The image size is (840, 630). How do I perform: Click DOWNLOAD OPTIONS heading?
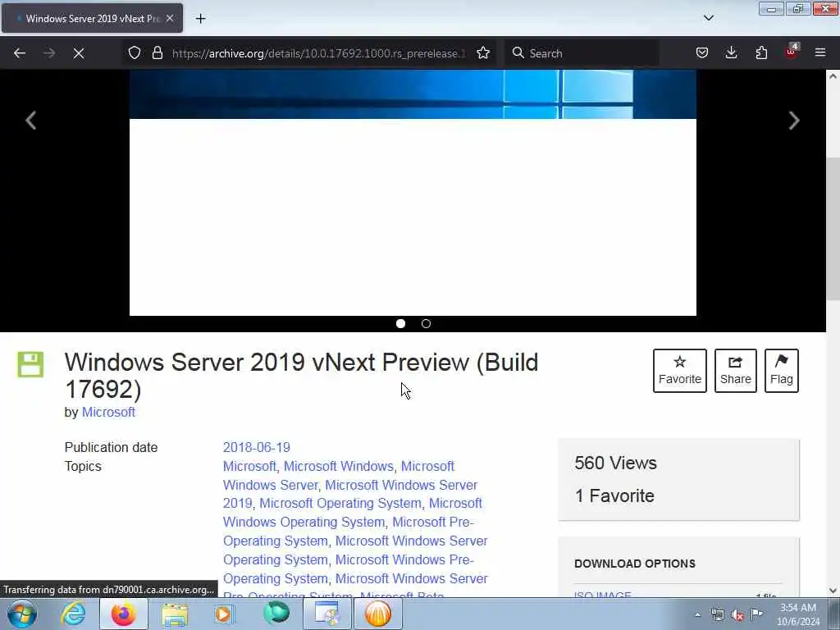click(635, 564)
